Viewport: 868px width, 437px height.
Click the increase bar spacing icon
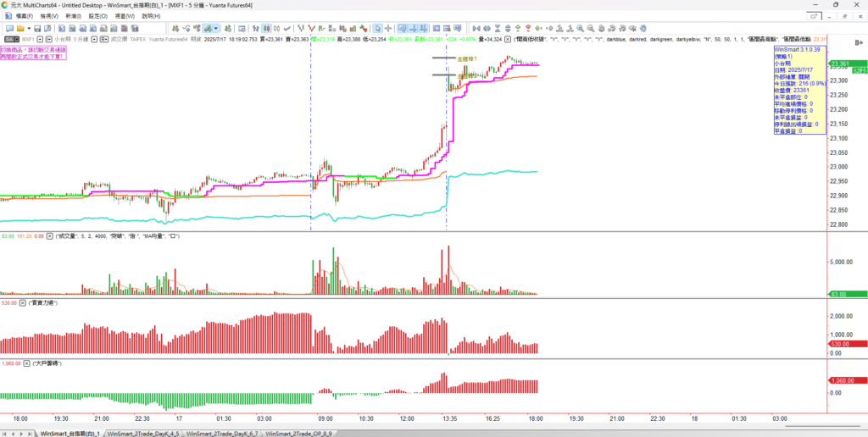tap(487, 28)
